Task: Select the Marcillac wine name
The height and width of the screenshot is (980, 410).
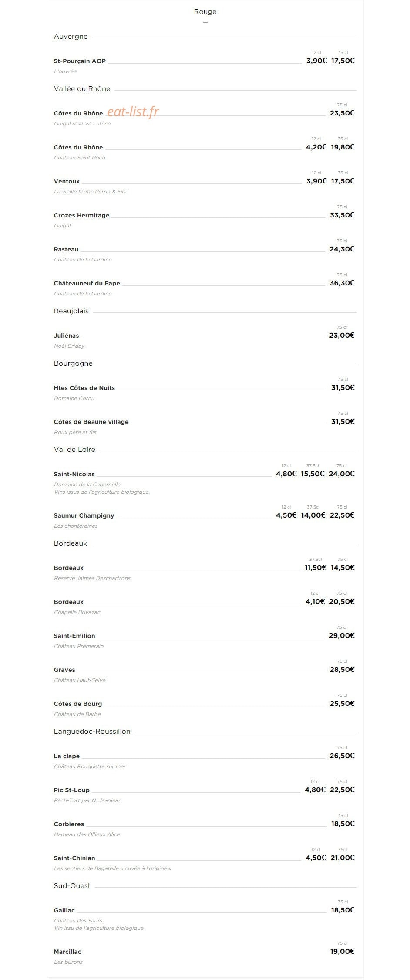Action: click(67, 952)
